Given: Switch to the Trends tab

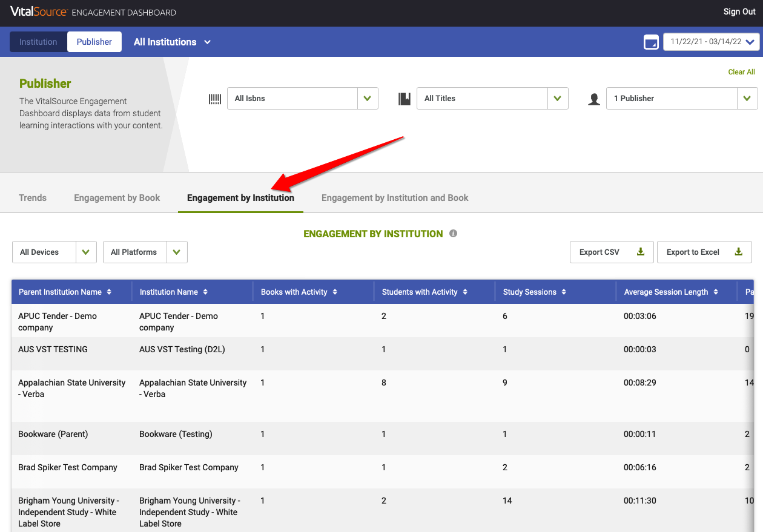Looking at the screenshot, I should [33, 198].
